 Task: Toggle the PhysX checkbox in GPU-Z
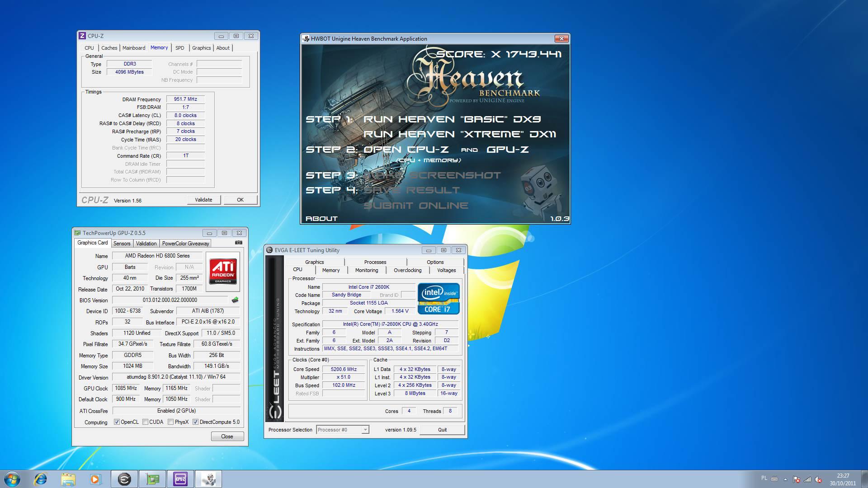[x=170, y=422]
